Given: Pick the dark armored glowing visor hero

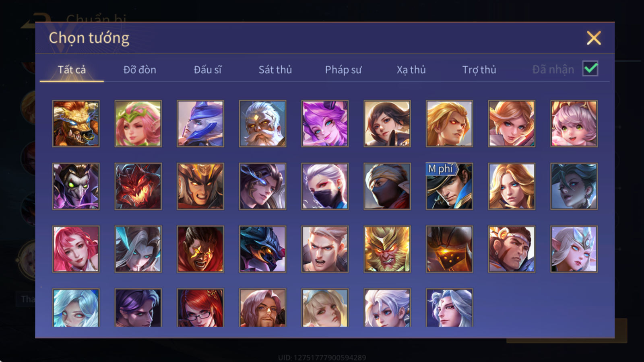Looking at the screenshot, I should 449,249.
